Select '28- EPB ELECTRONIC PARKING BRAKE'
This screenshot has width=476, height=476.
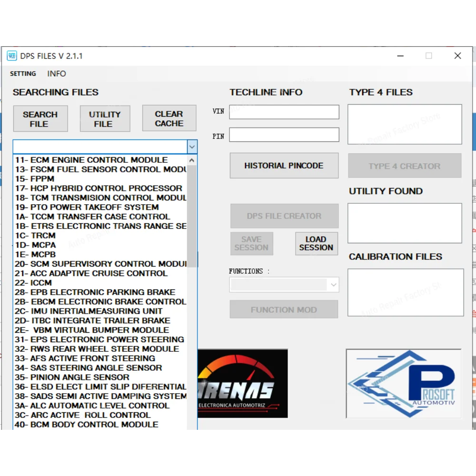(x=100, y=292)
